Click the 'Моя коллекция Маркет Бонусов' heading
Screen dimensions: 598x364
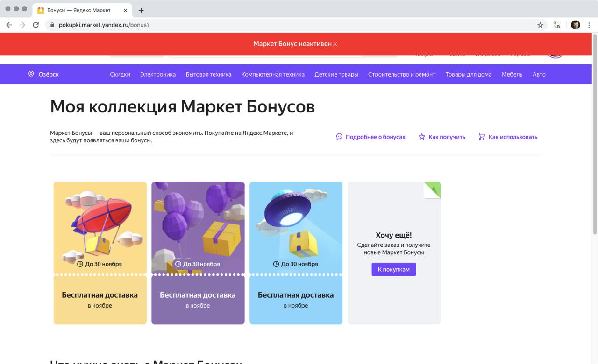point(183,107)
